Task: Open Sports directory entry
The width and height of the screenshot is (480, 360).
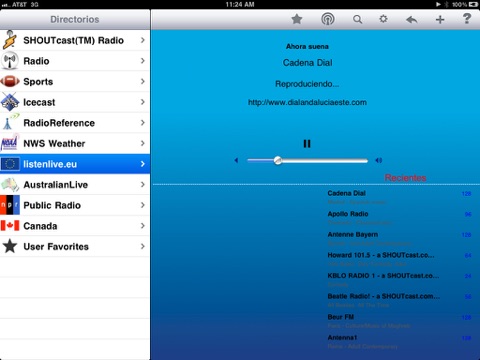Action: [75, 81]
